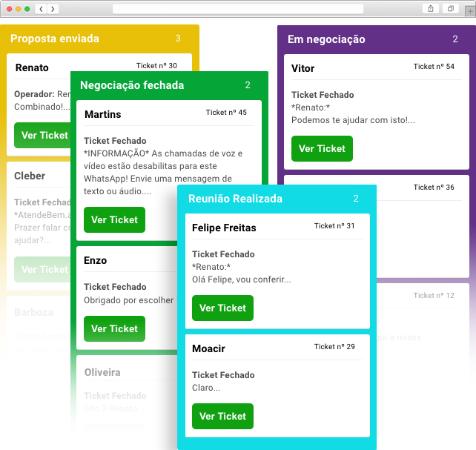Click the count 2 in Negociação fechada
Image resolution: width=476 pixels, height=450 pixels.
(248, 85)
